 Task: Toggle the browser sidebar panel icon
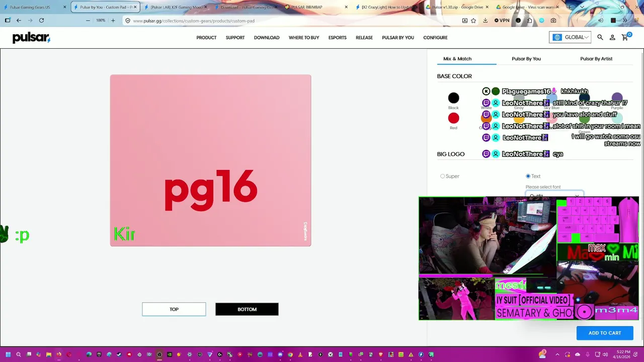pos(8,21)
